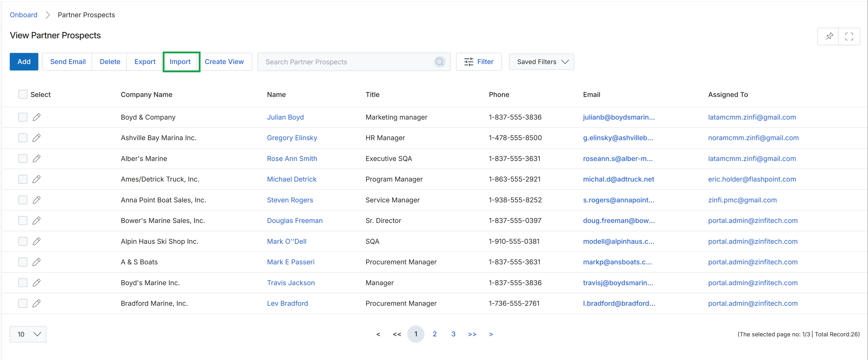Edit Ashville Bay Marina Inc. row pencil
The height and width of the screenshot is (360, 868).
(x=37, y=138)
